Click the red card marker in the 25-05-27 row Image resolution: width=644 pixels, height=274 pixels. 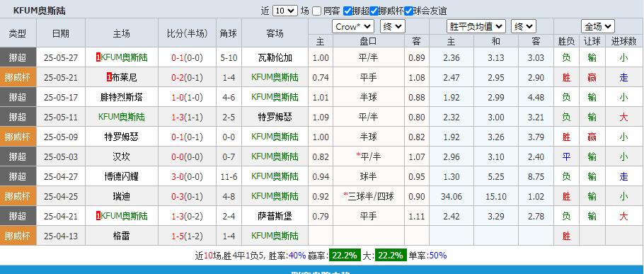tap(98, 57)
